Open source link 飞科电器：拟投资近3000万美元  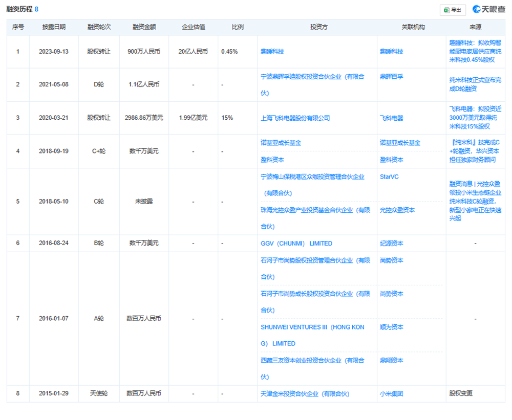475,118
